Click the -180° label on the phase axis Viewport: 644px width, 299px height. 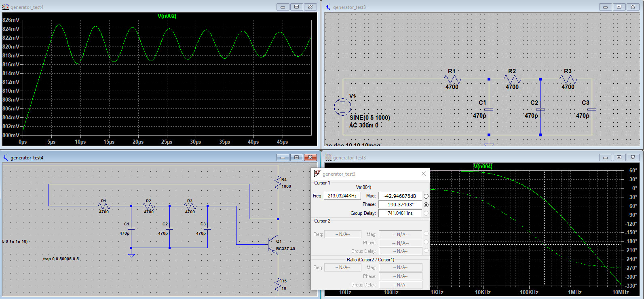pos(631,241)
